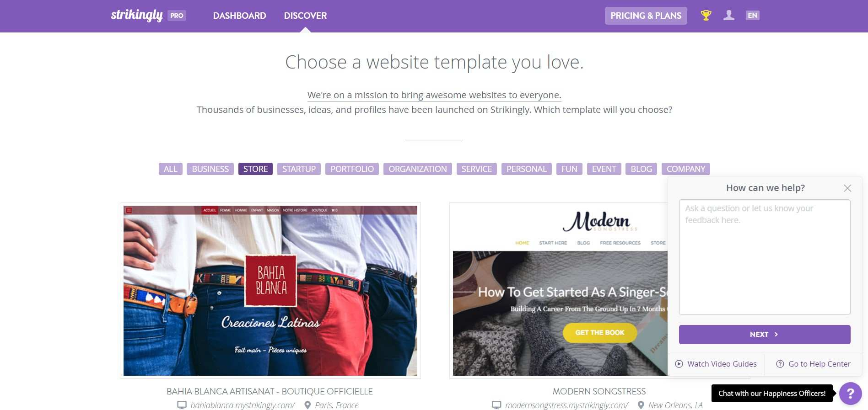Click the NEXT button in help panel
Screen dimensions: 868x410
click(765, 335)
